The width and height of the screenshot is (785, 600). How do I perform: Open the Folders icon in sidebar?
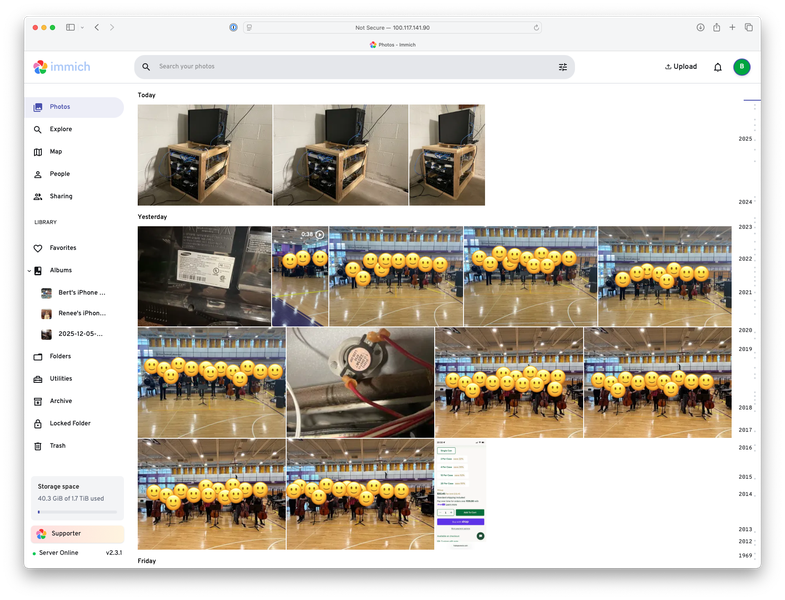click(x=38, y=357)
